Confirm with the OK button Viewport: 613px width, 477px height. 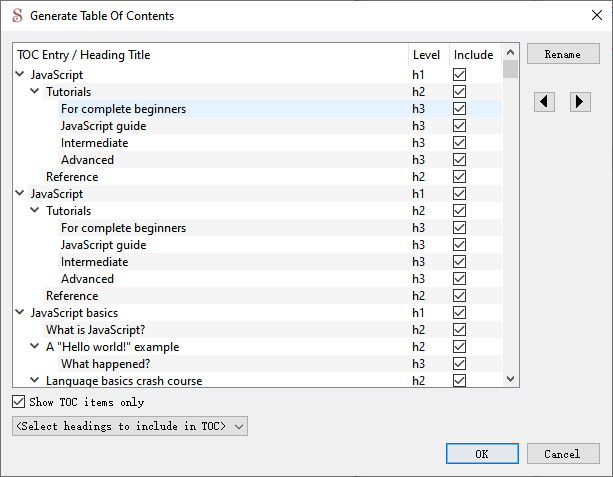click(482, 454)
